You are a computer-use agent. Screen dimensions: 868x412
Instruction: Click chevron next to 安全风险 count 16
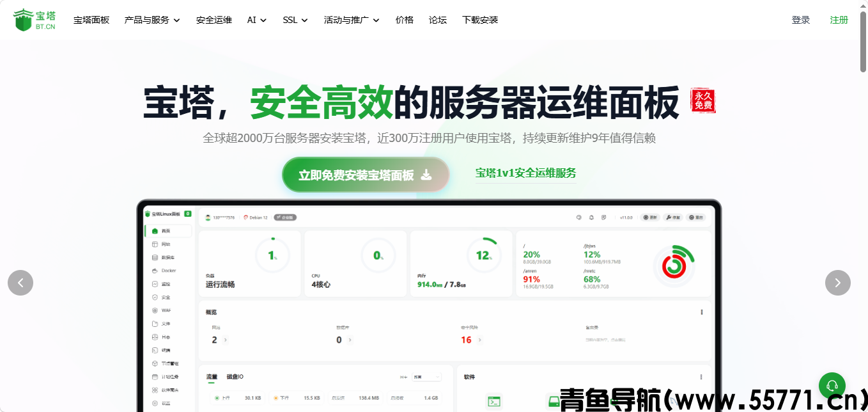tap(479, 340)
